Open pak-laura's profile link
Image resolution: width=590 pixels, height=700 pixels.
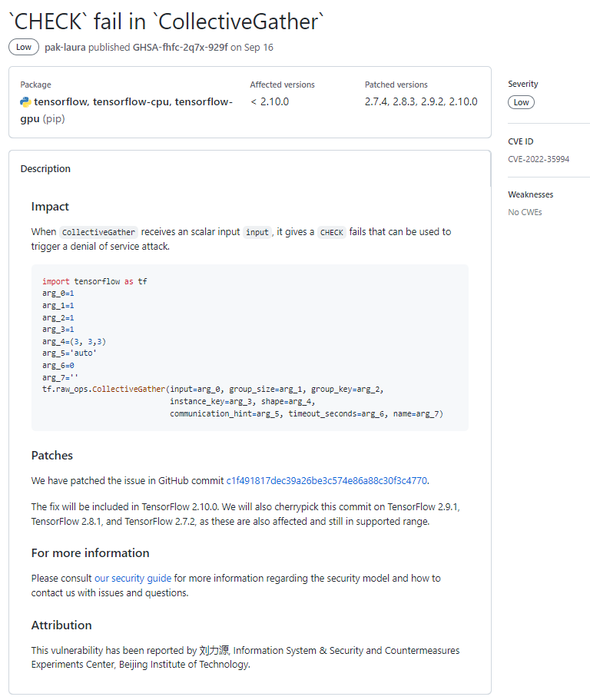65,48
